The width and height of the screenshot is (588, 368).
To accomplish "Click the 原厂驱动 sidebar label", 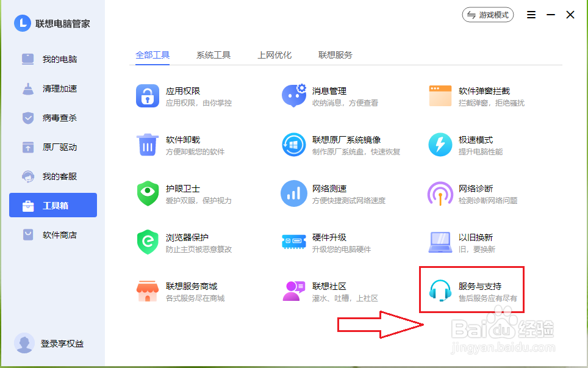I will pos(60,147).
